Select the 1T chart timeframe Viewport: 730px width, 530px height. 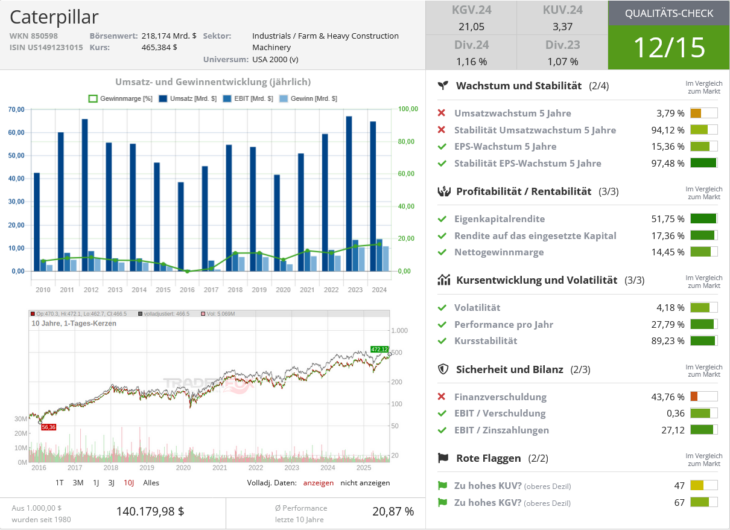(59, 483)
